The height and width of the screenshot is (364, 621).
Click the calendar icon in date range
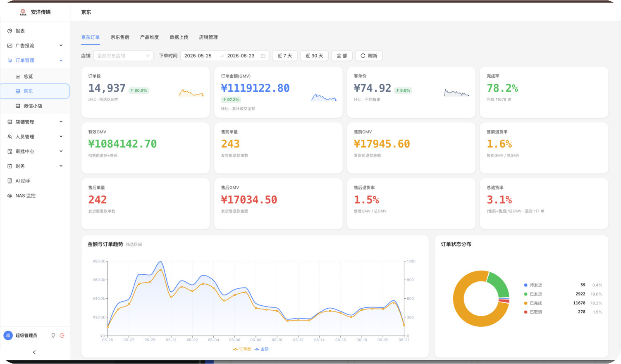(x=263, y=56)
